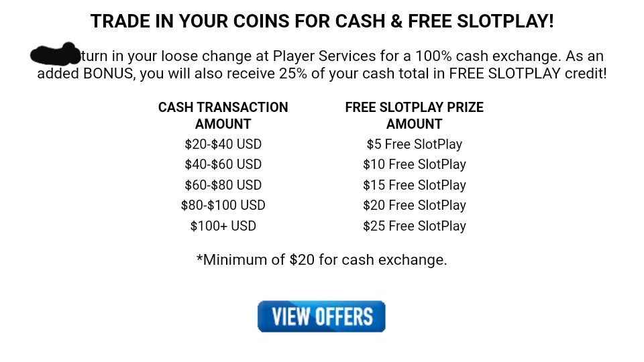
Task: Click the blacked-out scribble over the name
Action: 56,53
